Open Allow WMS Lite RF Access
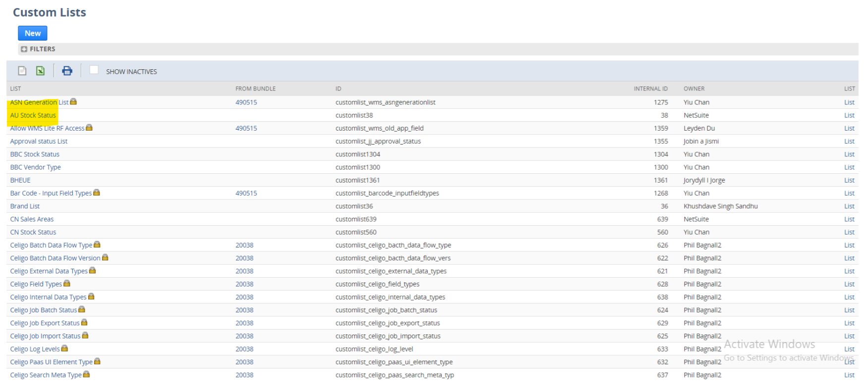 pos(47,128)
